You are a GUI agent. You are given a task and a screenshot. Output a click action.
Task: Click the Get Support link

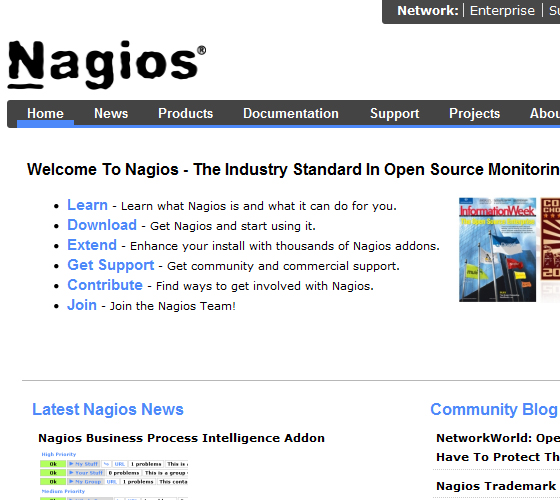111,265
